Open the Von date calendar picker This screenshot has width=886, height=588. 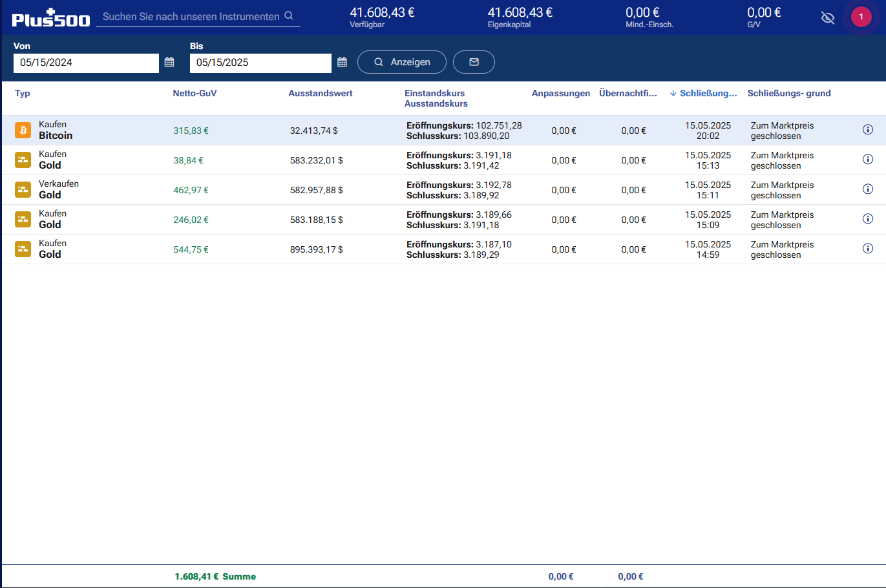(169, 62)
